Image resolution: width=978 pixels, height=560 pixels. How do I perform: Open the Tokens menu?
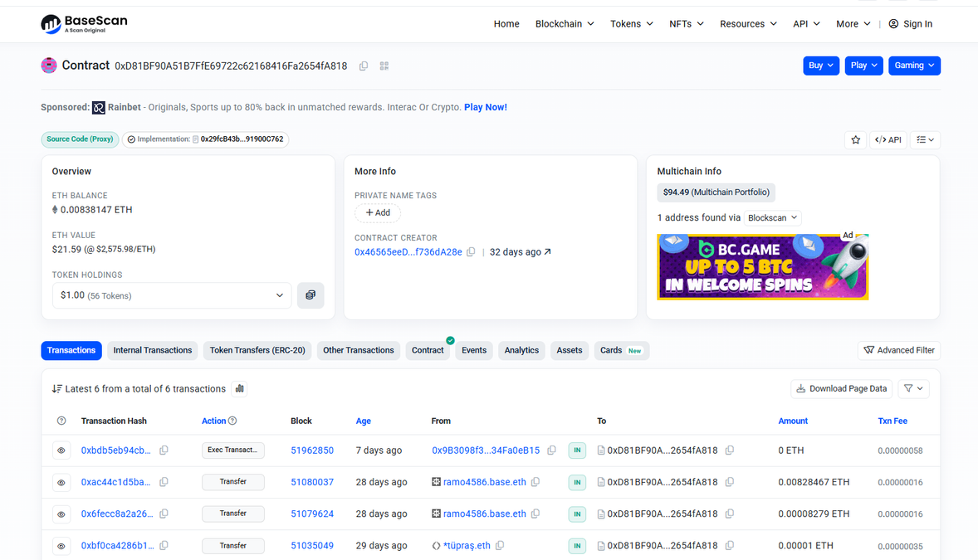click(632, 24)
